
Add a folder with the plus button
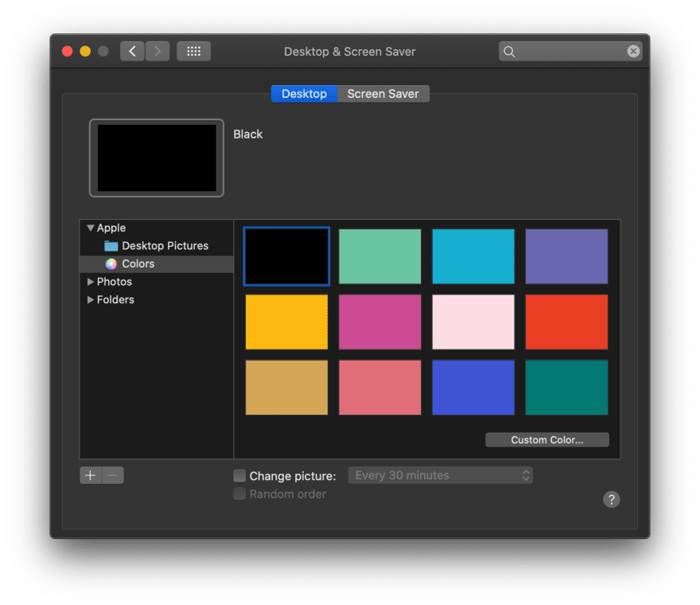91,475
